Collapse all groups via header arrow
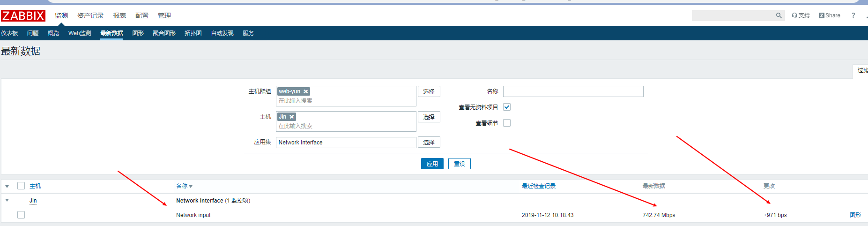The image size is (868, 226). coord(7,187)
